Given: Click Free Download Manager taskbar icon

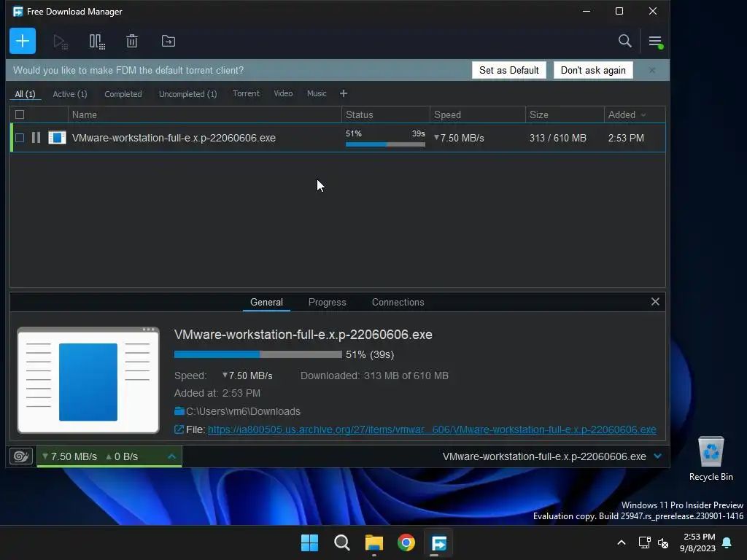Looking at the screenshot, I should click(x=438, y=542).
